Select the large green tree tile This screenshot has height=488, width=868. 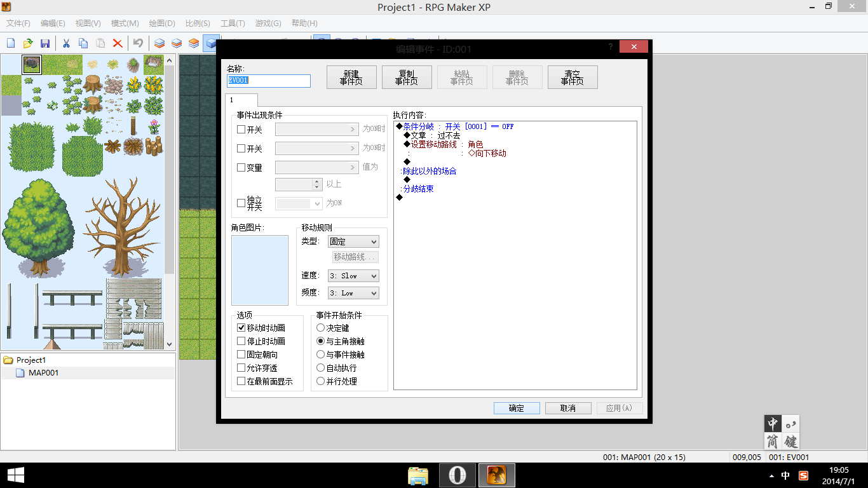pos(38,227)
